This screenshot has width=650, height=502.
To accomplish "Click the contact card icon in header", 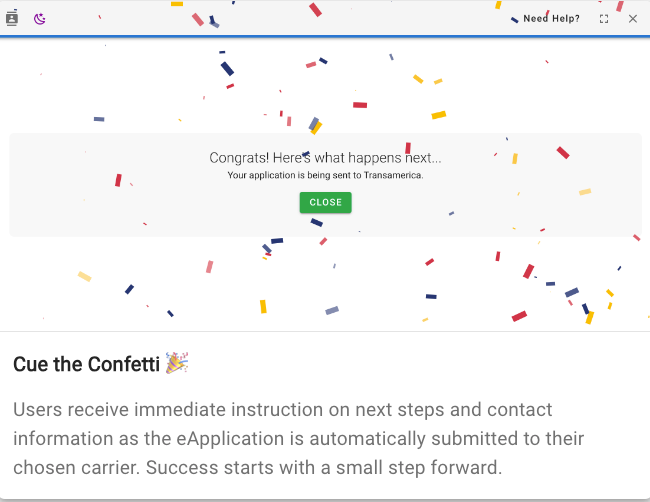I will (x=12, y=18).
